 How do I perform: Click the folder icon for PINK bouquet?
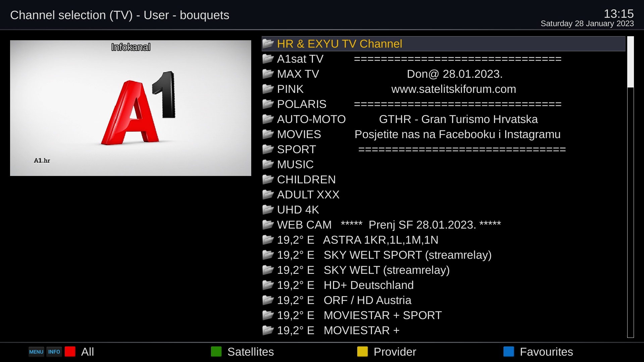268,89
